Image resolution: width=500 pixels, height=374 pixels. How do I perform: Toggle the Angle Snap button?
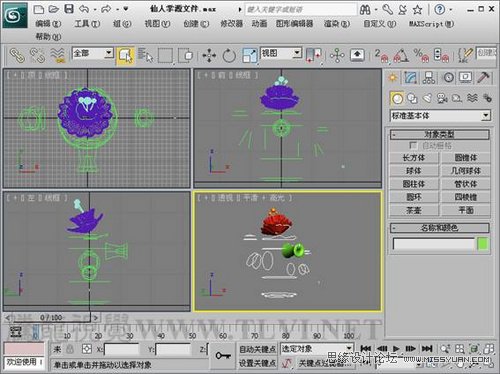pyautogui.click(x=401, y=56)
